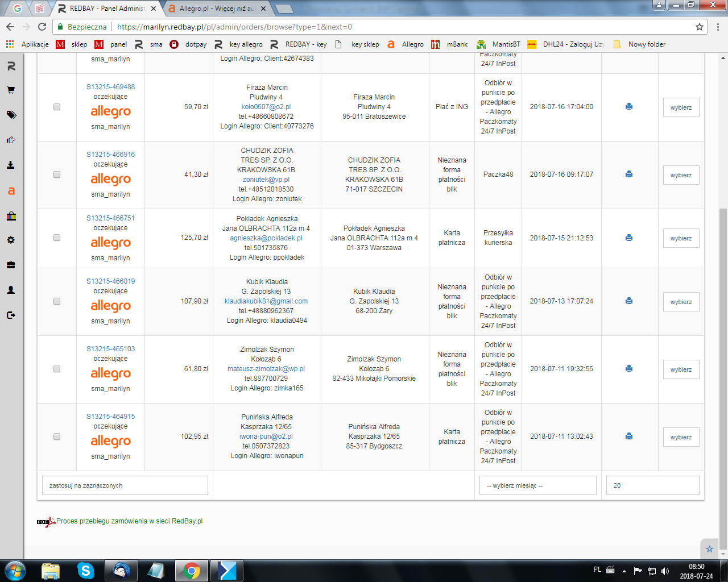Open the shopping cart sidebar icon
This screenshot has width=728, height=582.
click(11, 90)
